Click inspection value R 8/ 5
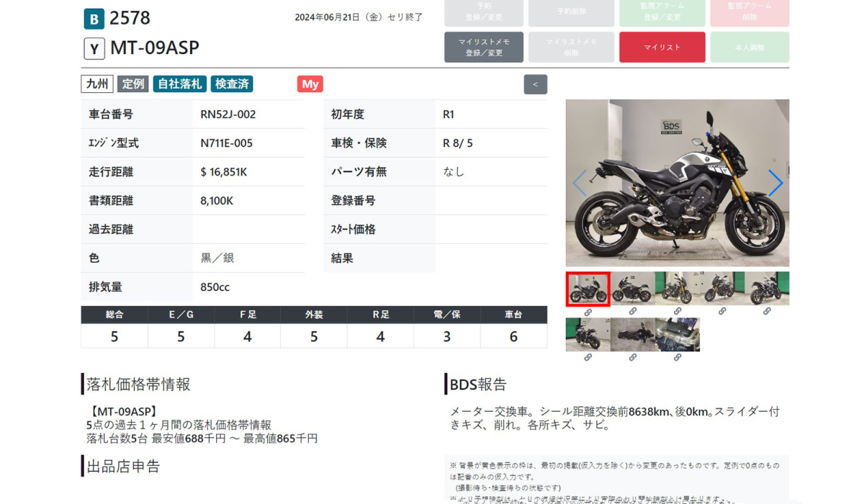 tap(458, 143)
